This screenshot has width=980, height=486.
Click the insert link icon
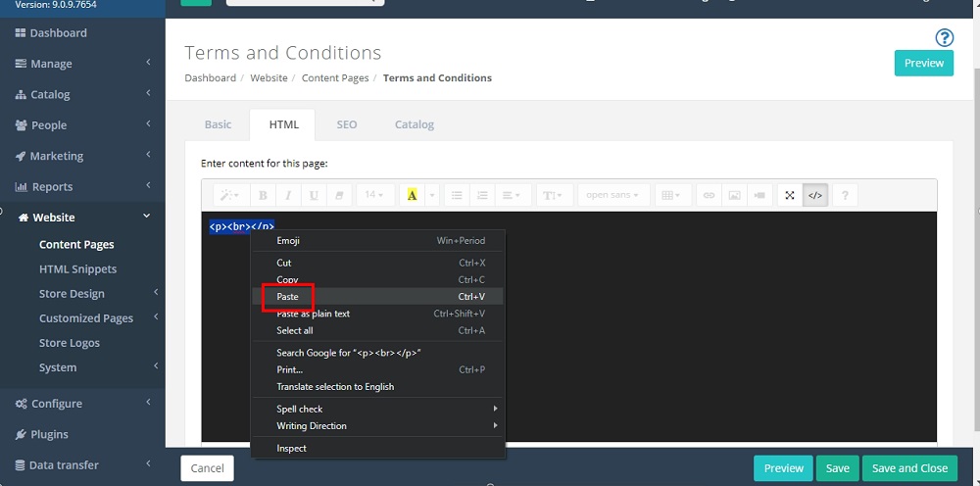pyautogui.click(x=709, y=195)
